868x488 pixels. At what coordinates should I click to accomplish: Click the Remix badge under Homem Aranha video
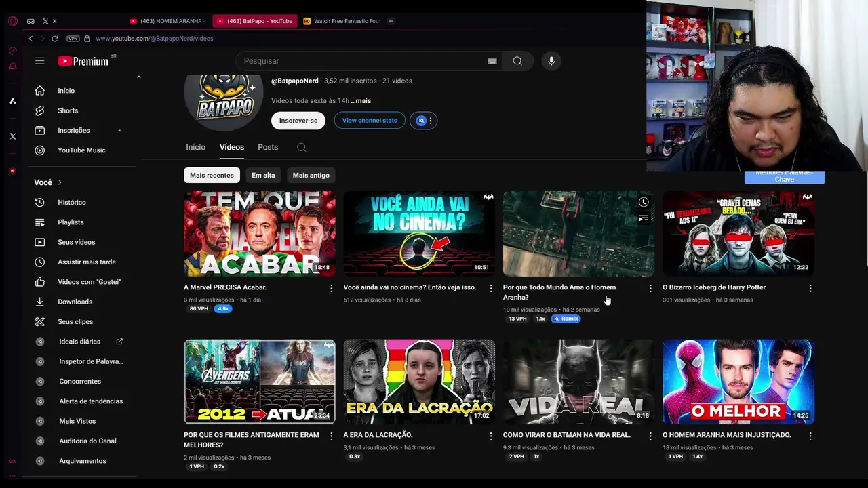[566, 319]
